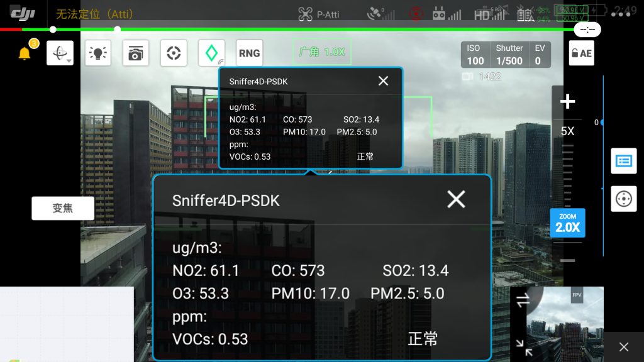This screenshot has height=362, width=644.
Task: Select PM10: 17.0 value in large panel
Action: coord(311,293)
